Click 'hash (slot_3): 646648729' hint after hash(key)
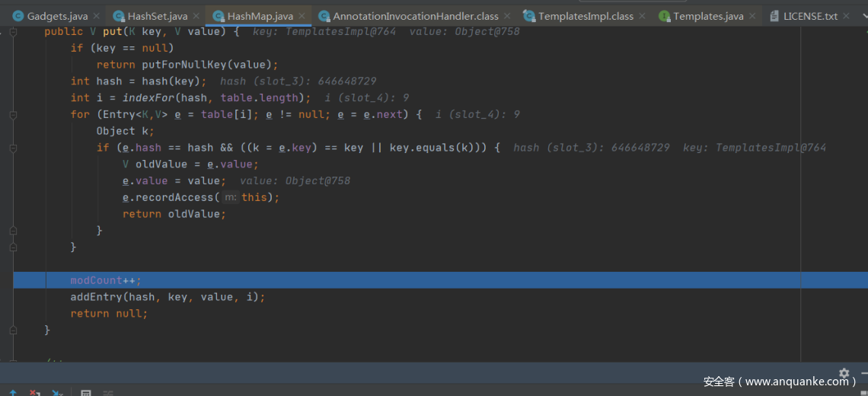 click(x=298, y=81)
